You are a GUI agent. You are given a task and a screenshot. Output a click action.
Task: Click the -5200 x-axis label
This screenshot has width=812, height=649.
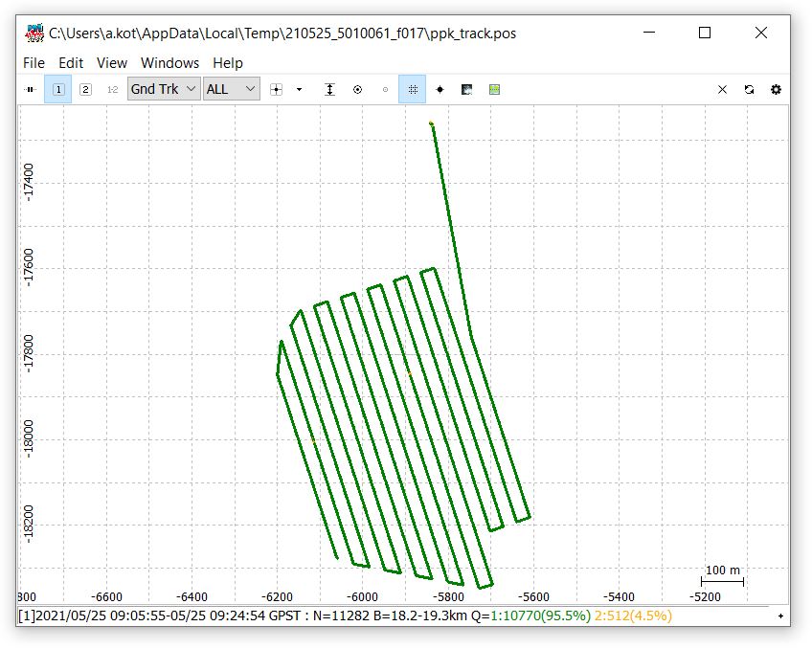coord(705,596)
